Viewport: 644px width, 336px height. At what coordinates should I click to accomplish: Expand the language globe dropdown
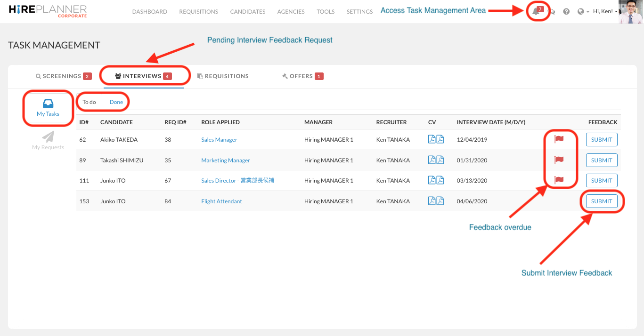point(583,12)
